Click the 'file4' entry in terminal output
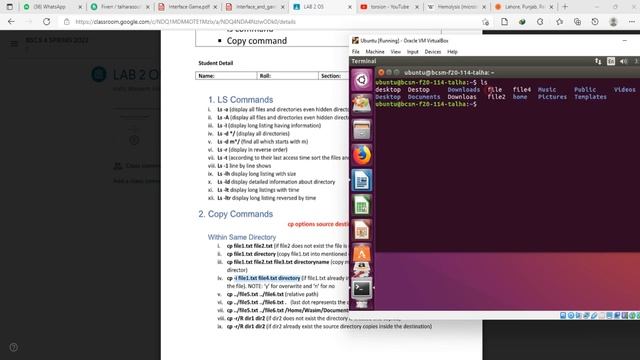 pyautogui.click(x=522, y=89)
